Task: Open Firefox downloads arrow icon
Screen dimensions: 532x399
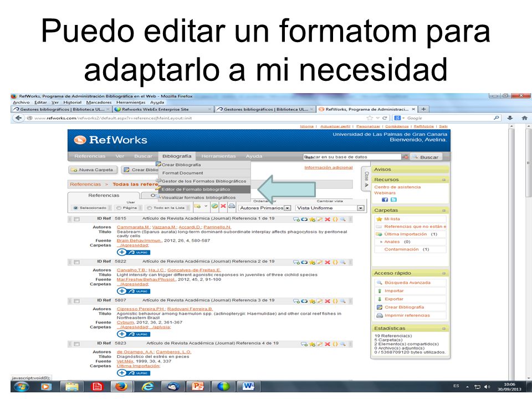Action: [510, 118]
